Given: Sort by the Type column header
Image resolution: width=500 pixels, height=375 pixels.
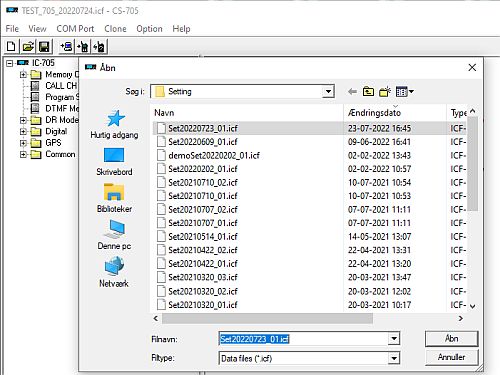Looking at the screenshot, I should point(458,113).
